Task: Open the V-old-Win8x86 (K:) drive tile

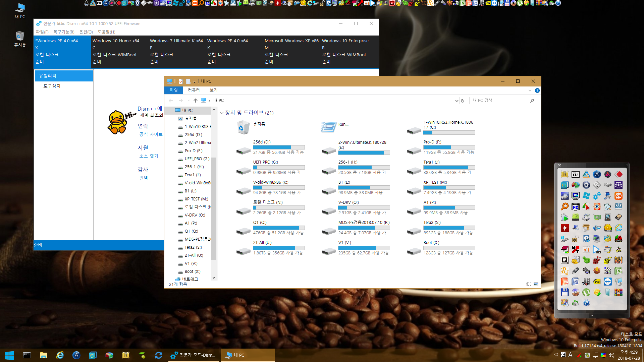Action: [270, 188]
